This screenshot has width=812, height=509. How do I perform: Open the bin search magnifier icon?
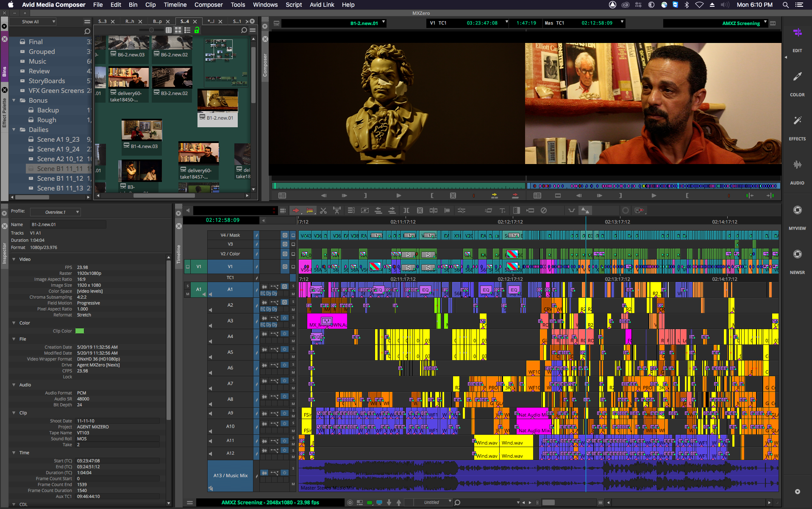coord(244,30)
